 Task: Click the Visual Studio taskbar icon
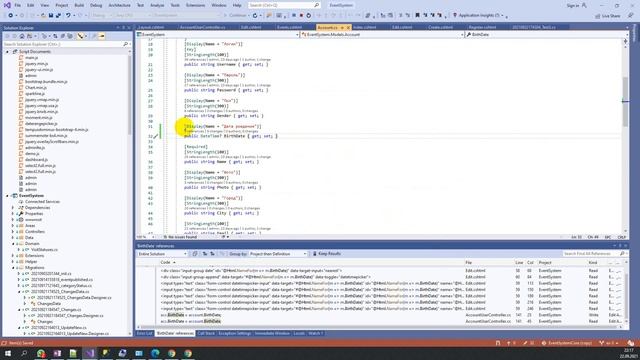pyautogui.click(x=90, y=353)
